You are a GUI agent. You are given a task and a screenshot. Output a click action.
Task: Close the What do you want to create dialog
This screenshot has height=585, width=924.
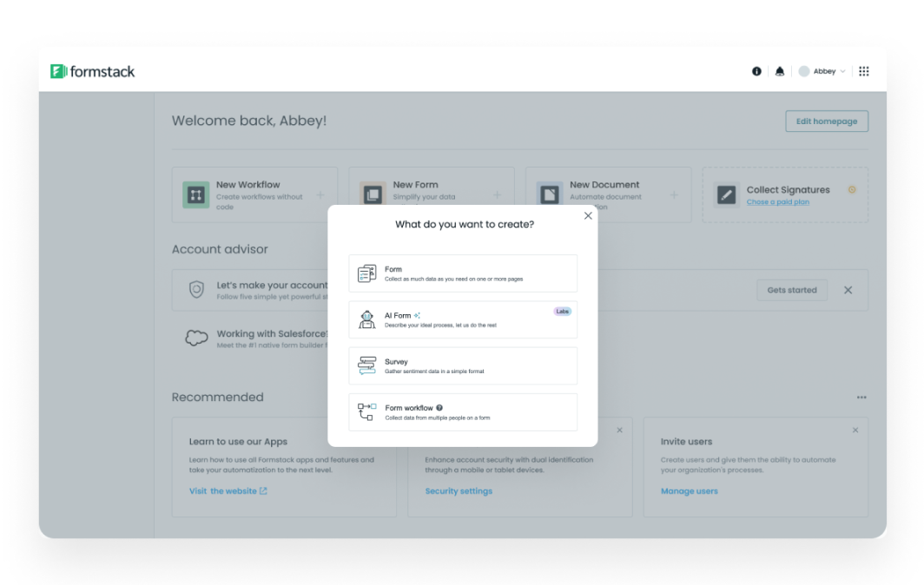pyautogui.click(x=587, y=215)
